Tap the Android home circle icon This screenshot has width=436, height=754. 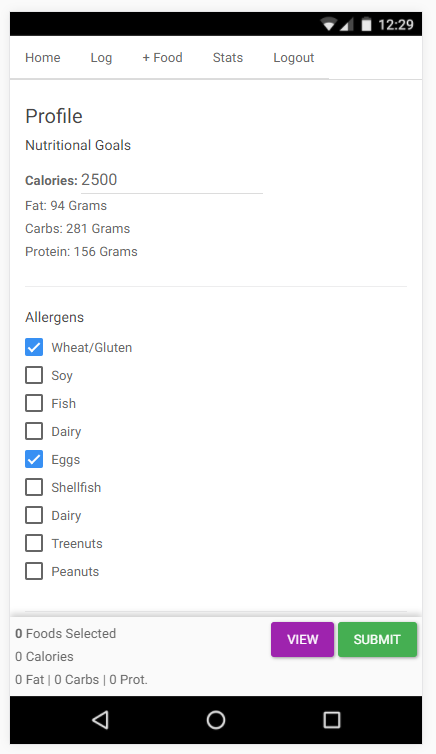216,720
